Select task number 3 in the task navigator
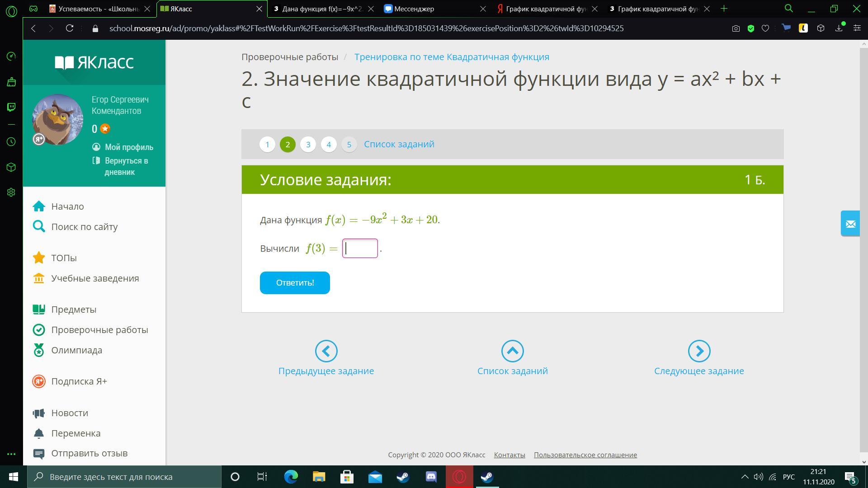Image resolution: width=868 pixels, height=488 pixels. tap(308, 145)
